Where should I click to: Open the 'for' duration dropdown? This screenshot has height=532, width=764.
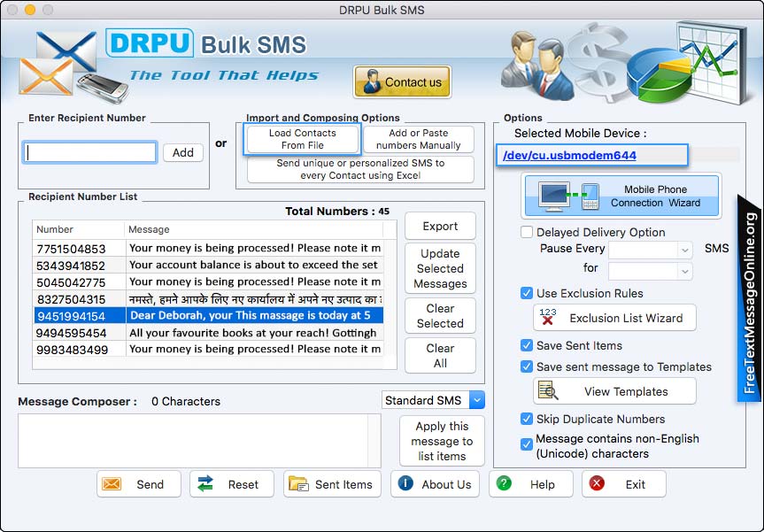point(650,271)
